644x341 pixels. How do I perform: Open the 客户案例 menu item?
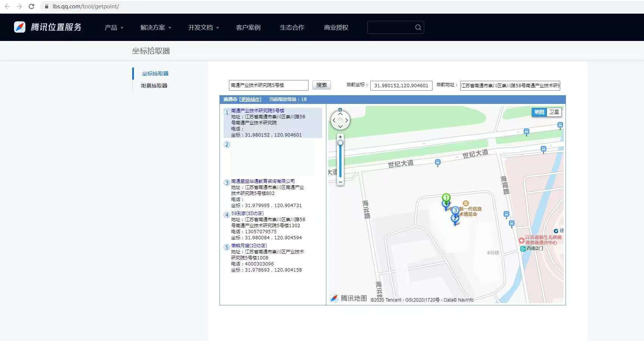click(248, 28)
